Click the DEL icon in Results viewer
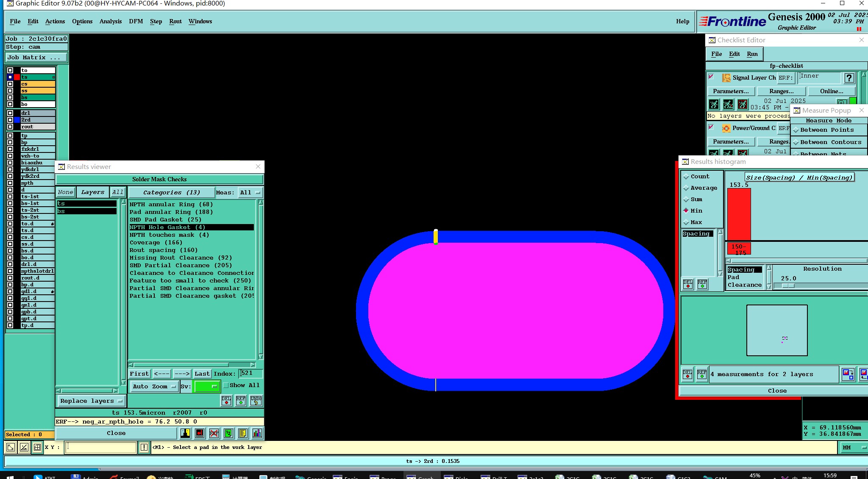The height and width of the screenshot is (479, 868). [x=226, y=400]
